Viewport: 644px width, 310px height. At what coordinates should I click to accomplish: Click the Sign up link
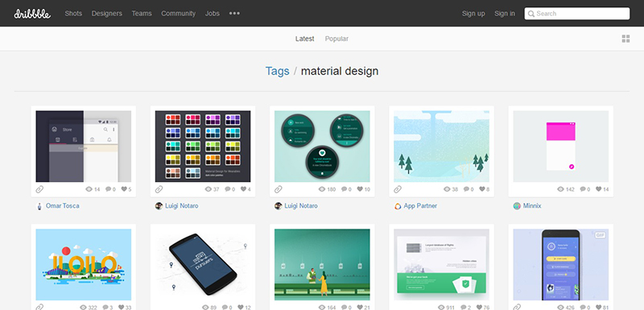click(473, 14)
